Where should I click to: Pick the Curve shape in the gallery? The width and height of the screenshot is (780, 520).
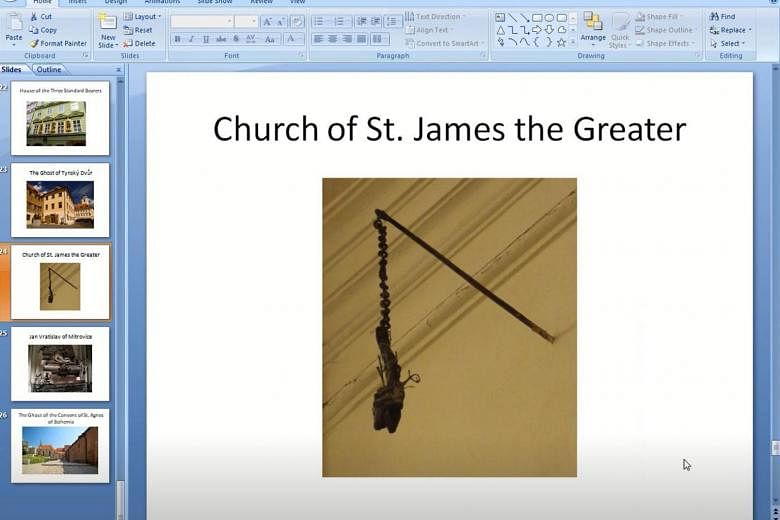click(x=525, y=43)
